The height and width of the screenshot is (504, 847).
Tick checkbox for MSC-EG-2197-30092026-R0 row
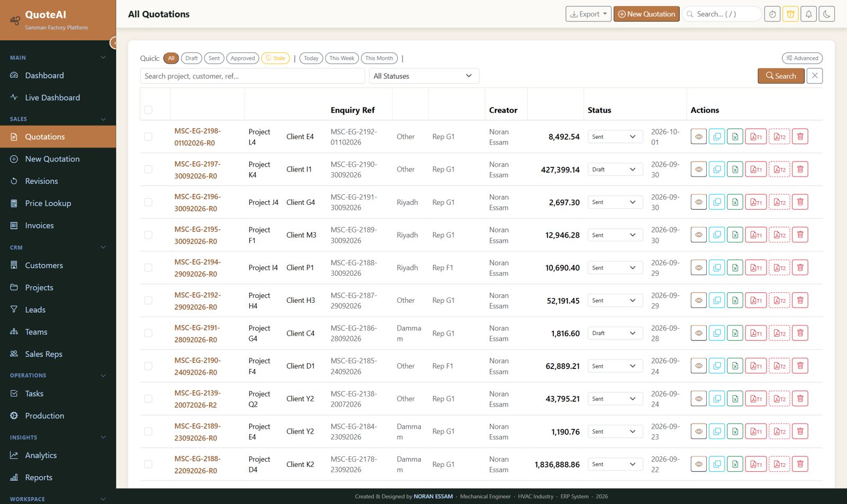(148, 169)
